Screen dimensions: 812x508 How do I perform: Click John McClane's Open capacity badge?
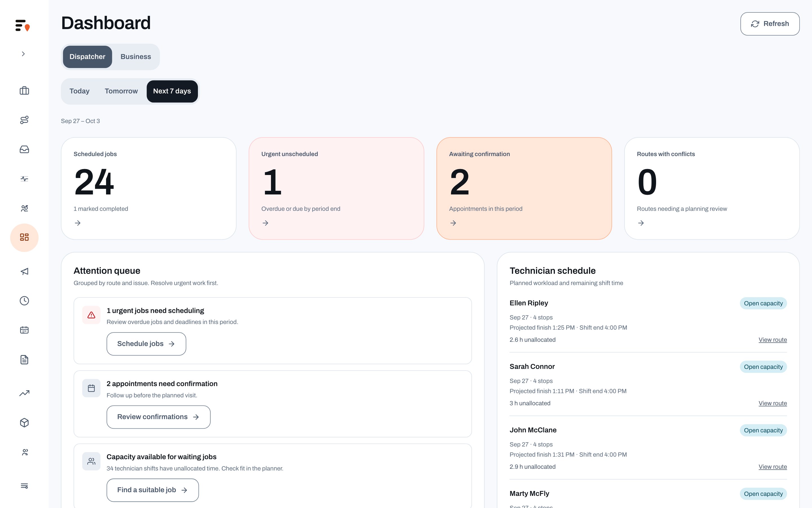point(763,430)
